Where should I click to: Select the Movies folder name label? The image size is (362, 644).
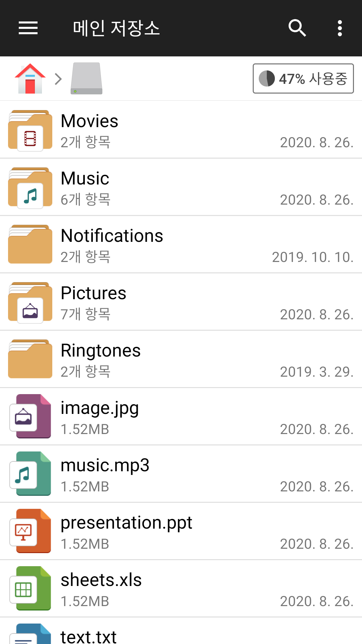[x=89, y=121]
